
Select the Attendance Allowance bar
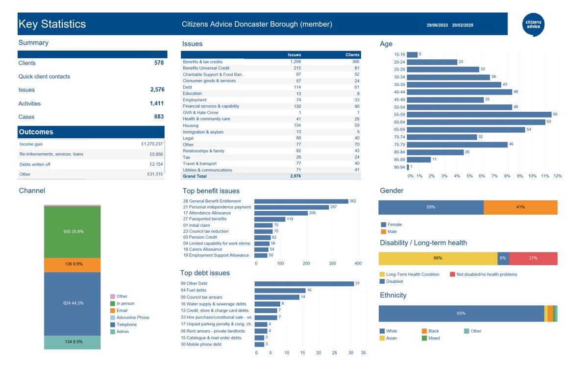(281, 213)
